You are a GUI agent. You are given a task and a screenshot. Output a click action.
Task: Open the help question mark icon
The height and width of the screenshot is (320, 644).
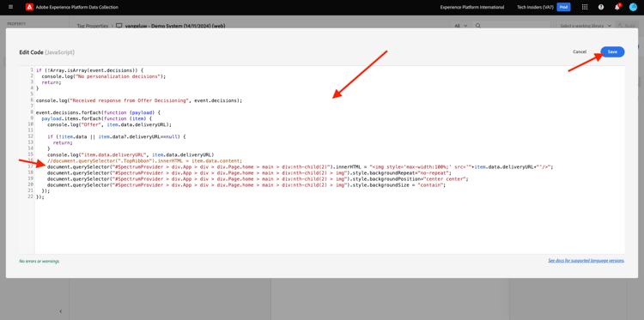click(601, 7)
